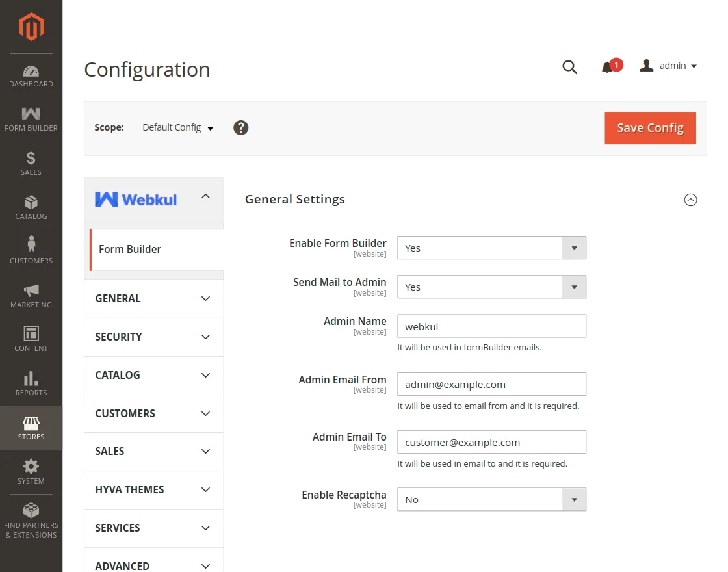Image resolution: width=728 pixels, height=572 pixels.
Task: Collapse the General Settings section
Action: pos(690,200)
